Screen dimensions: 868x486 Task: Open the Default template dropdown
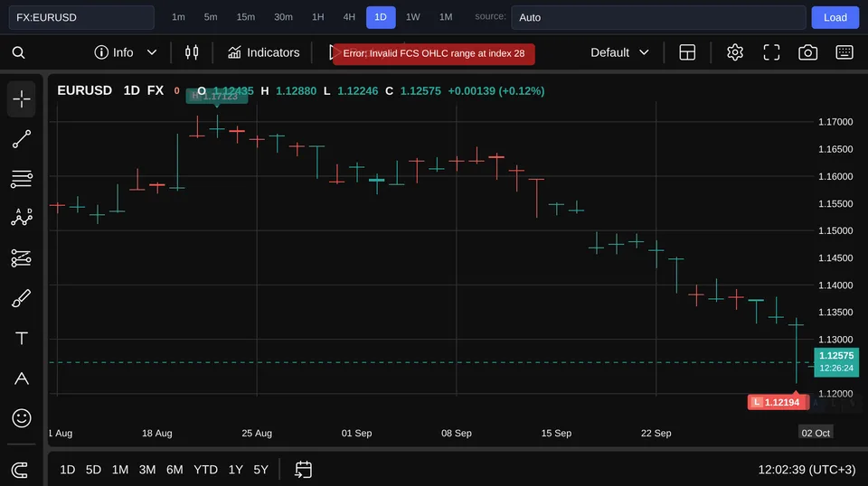[x=619, y=52]
